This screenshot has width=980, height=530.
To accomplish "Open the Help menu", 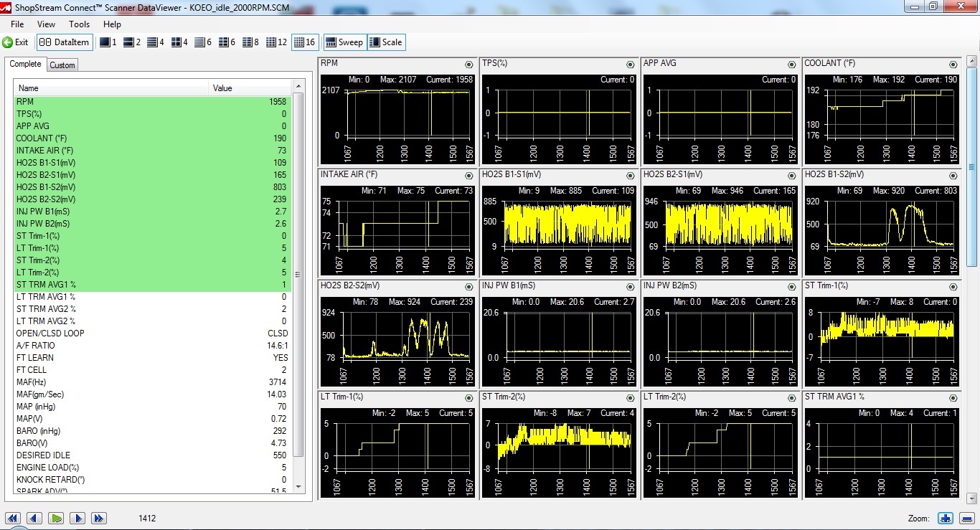I will (x=113, y=24).
